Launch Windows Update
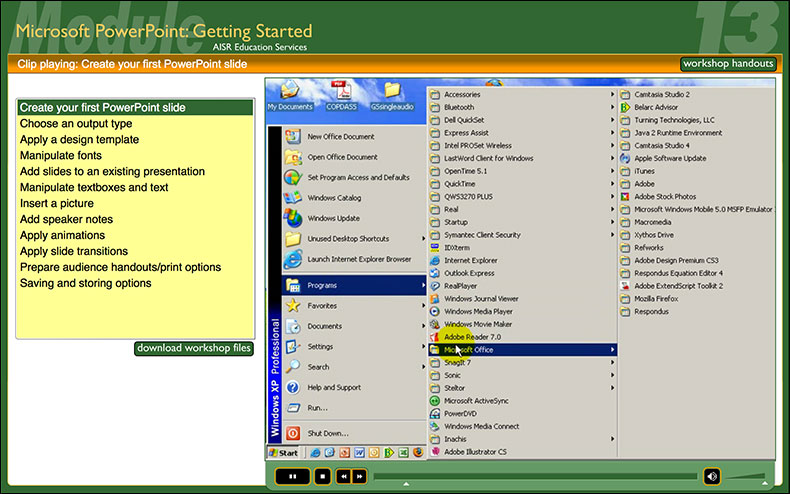 click(354, 218)
